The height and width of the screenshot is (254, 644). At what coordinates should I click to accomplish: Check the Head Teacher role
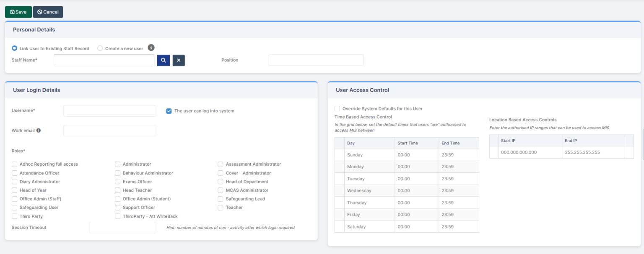pyautogui.click(x=117, y=190)
